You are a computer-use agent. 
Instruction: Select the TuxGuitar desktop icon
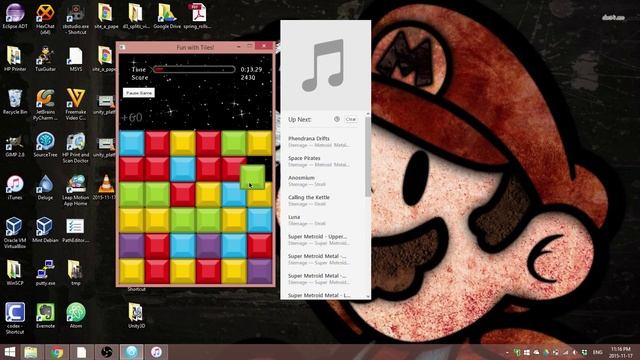pyautogui.click(x=45, y=59)
